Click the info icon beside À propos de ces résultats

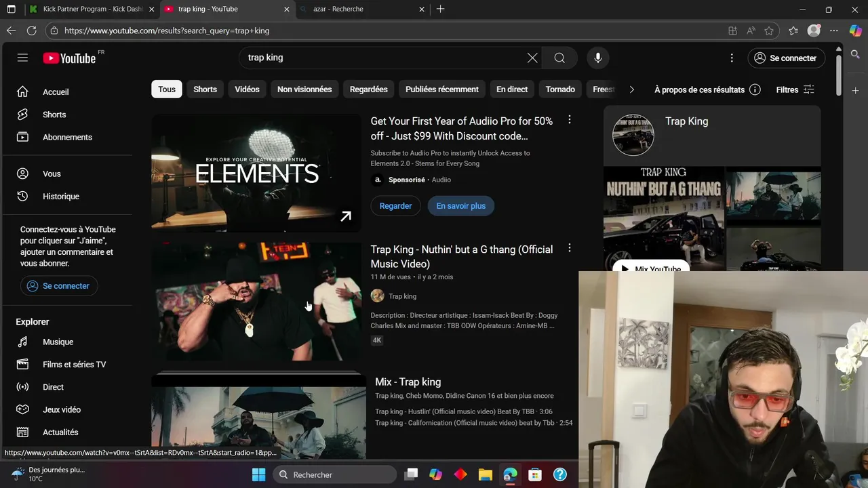[x=755, y=89]
